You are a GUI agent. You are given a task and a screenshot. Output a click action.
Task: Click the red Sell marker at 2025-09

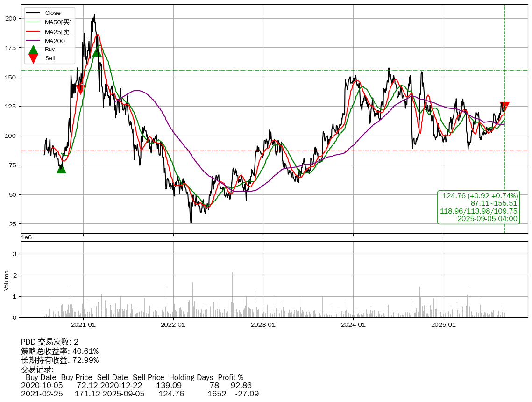click(x=504, y=107)
